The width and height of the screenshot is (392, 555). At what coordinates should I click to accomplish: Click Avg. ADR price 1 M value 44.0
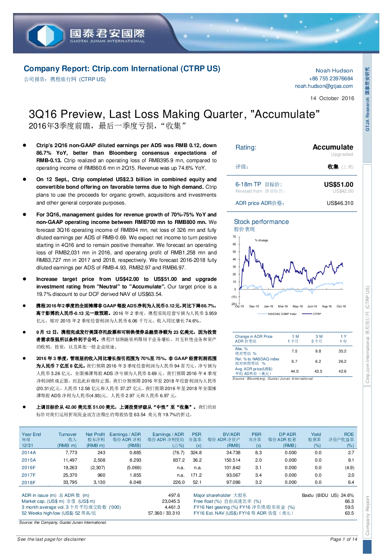coord(295,371)
